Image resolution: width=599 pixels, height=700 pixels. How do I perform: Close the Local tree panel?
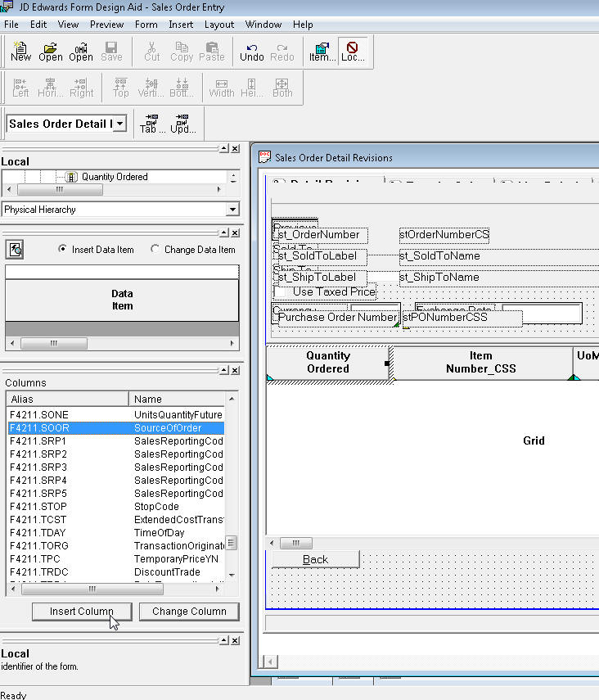click(235, 148)
